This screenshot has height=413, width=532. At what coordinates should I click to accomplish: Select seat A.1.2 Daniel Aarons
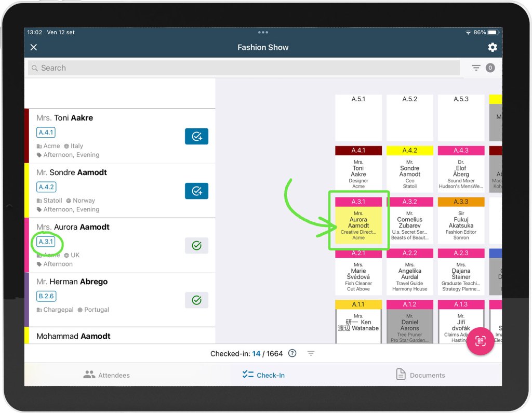pos(409,322)
